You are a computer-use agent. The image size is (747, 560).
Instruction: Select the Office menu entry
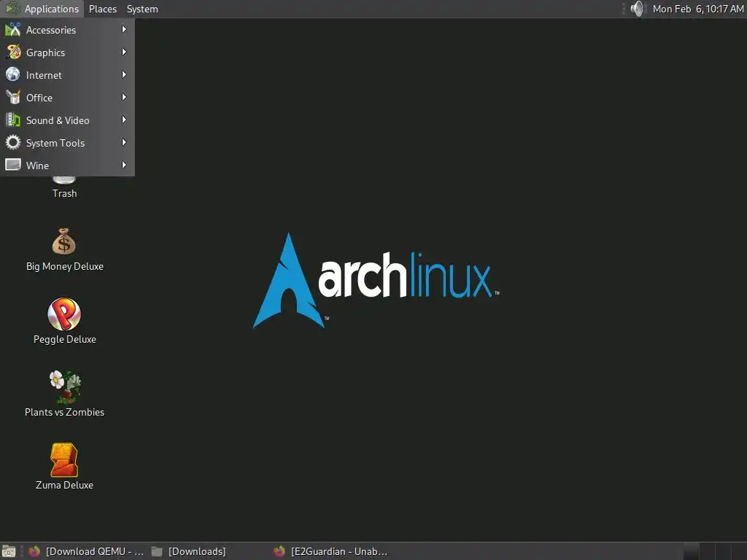[67, 98]
